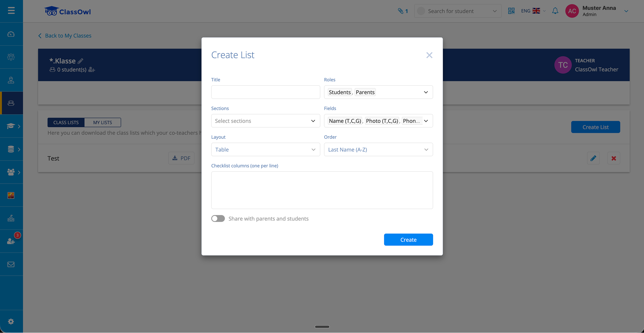Open the add-user icon with badge 3
The height and width of the screenshot is (333, 644).
pyautogui.click(x=11, y=241)
